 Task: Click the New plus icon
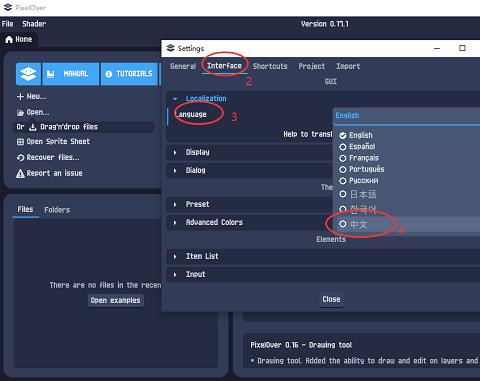20,97
